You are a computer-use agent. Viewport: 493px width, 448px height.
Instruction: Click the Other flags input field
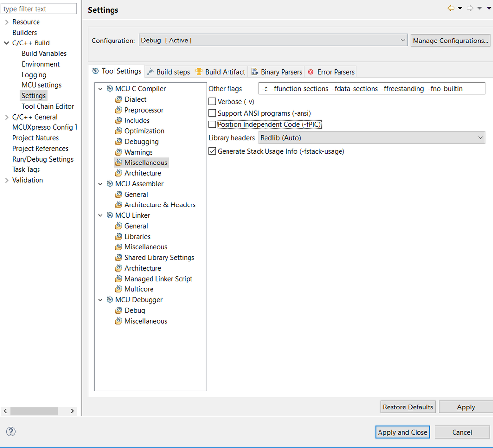point(372,89)
